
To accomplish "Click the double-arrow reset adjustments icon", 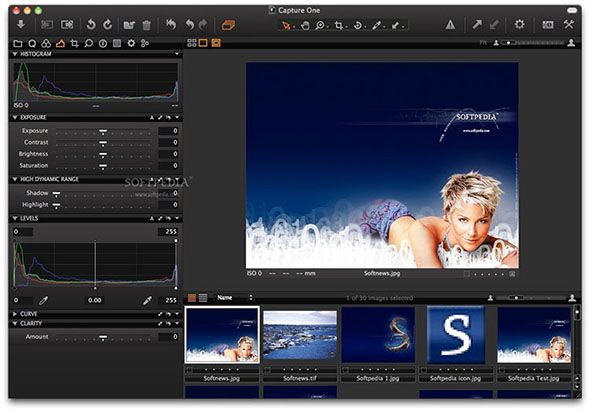I will [x=171, y=25].
